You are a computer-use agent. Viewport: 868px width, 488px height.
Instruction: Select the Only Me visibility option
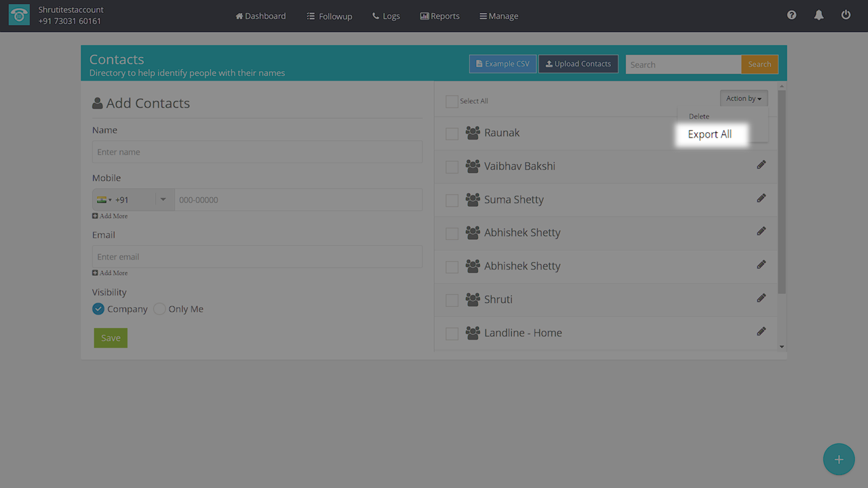(159, 309)
